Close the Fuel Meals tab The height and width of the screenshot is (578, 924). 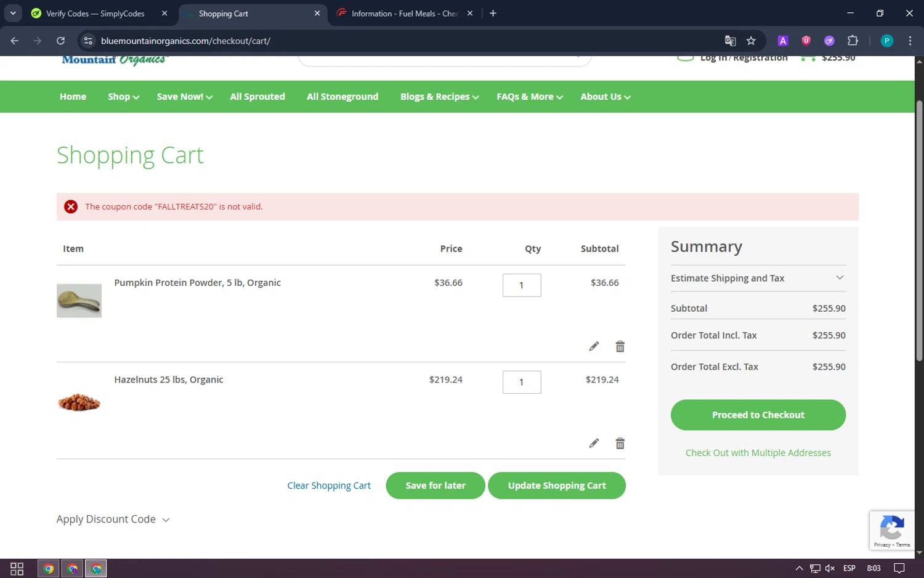[470, 13]
